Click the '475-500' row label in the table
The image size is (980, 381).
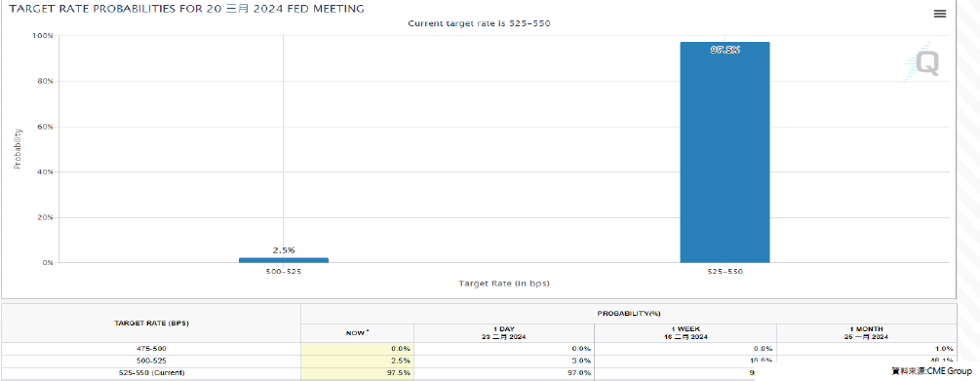(x=151, y=349)
